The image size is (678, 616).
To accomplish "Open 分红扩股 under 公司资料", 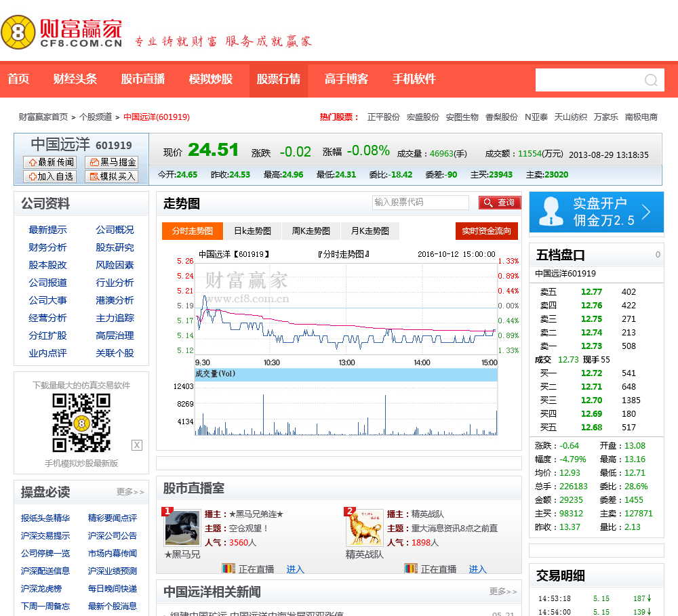I will point(47,335).
